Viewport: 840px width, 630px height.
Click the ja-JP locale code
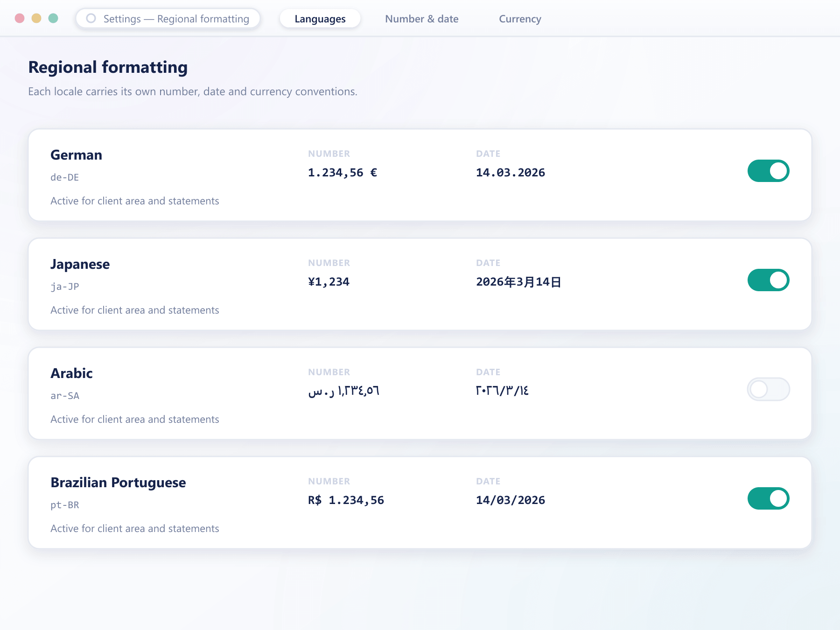[65, 287]
